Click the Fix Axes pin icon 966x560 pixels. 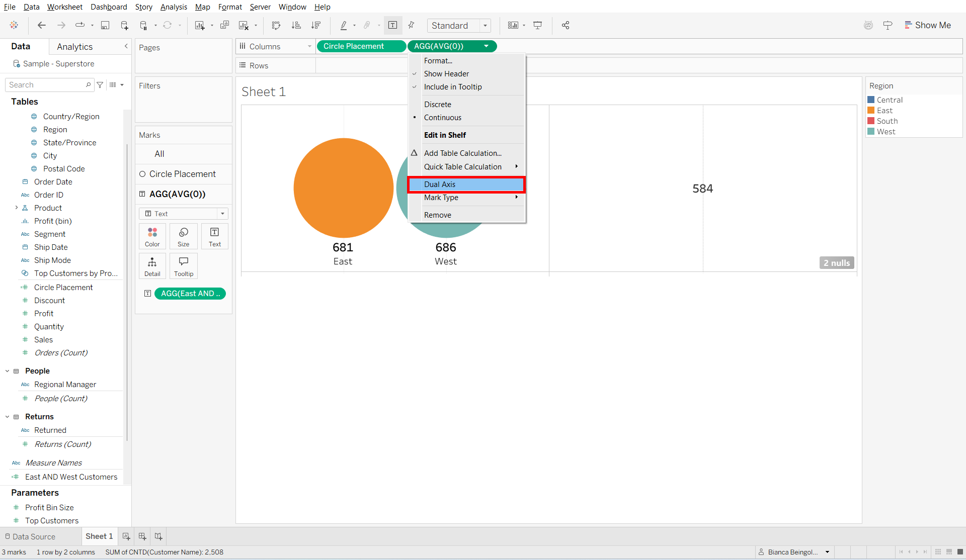tap(412, 25)
